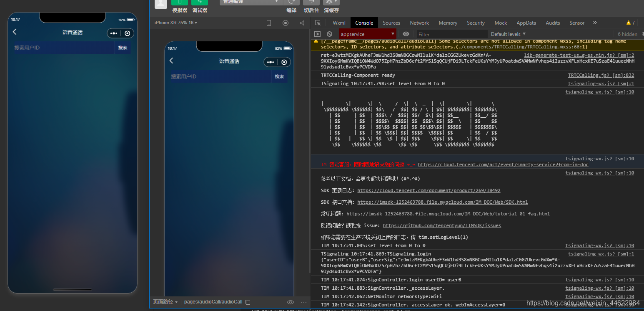The image size is (644, 311).
Task: Click the 'TIM 10:17:41.805:set level' log line
Action: (373, 245)
